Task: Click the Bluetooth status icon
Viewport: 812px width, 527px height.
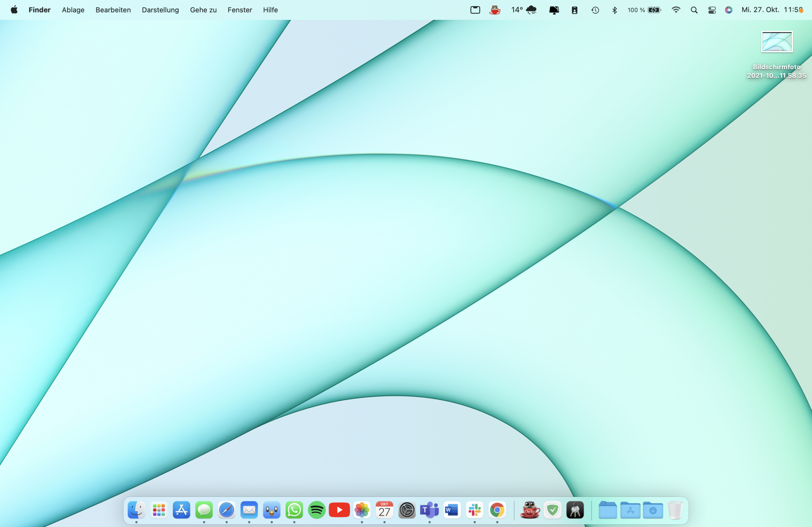Action: [614, 10]
